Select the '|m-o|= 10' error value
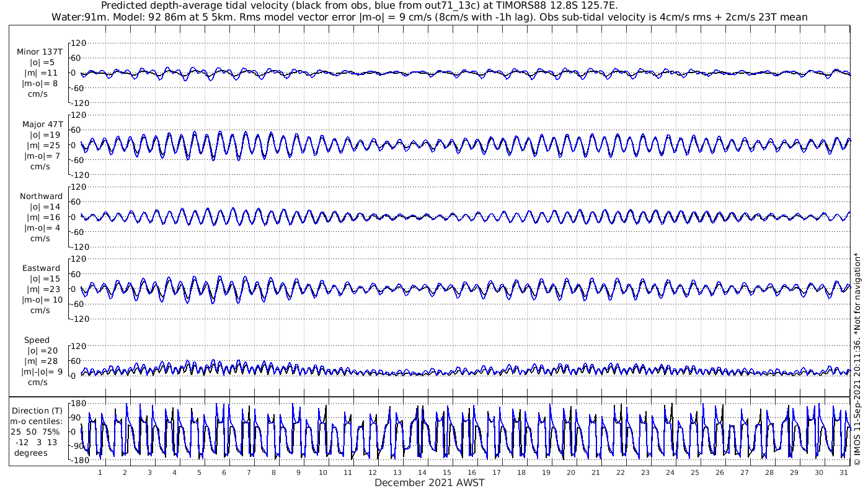The image size is (868, 496). [x=42, y=299]
